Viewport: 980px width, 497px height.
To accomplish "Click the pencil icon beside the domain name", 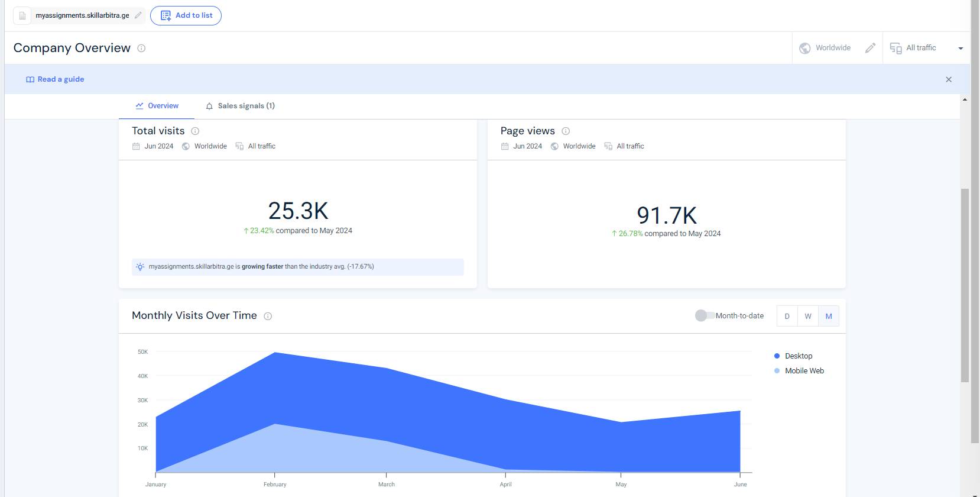I will [138, 15].
